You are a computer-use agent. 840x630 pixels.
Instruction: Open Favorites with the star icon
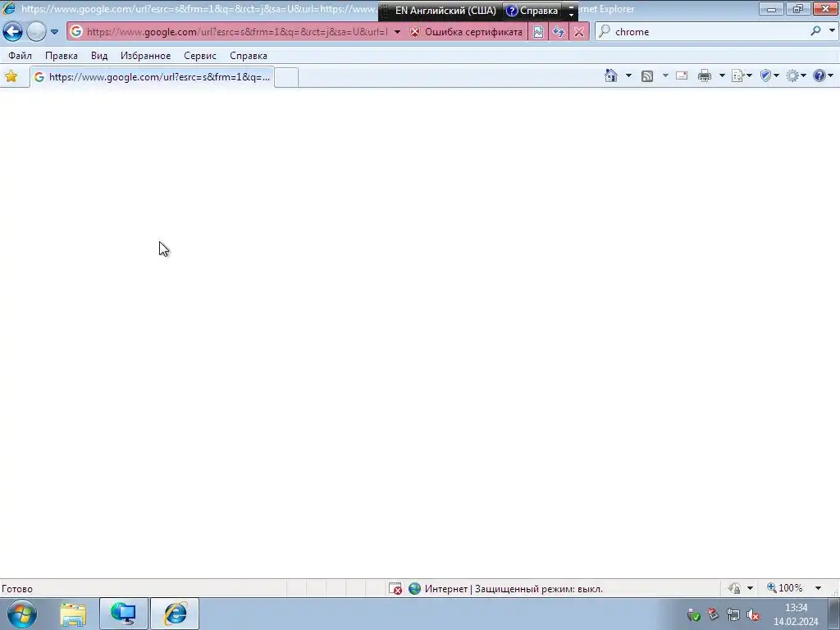point(11,76)
